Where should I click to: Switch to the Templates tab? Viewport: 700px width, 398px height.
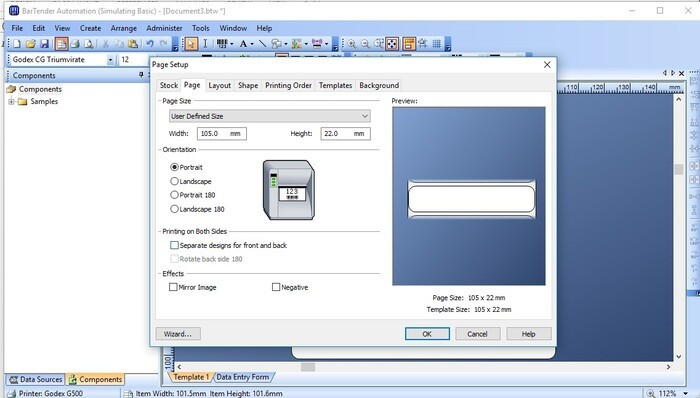pyautogui.click(x=335, y=85)
